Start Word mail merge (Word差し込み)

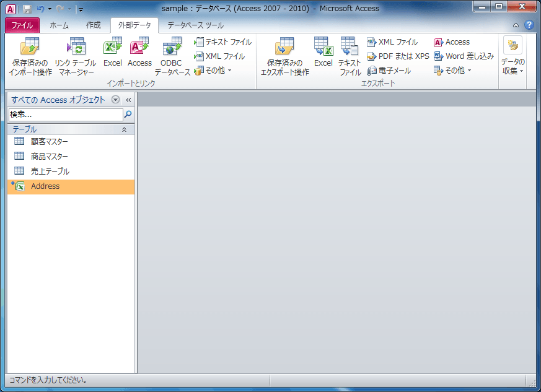point(464,56)
